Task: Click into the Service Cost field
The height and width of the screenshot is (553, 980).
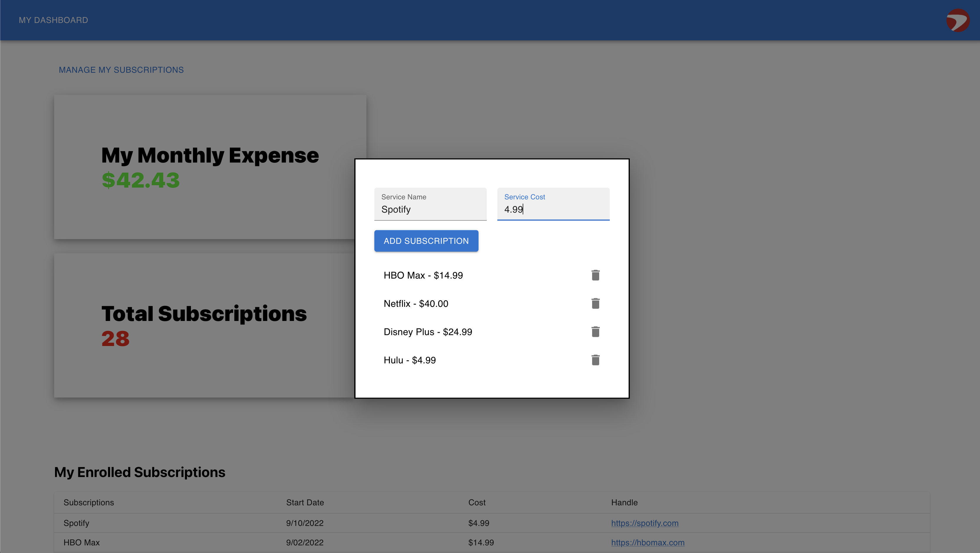Action: (x=553, y=209)
